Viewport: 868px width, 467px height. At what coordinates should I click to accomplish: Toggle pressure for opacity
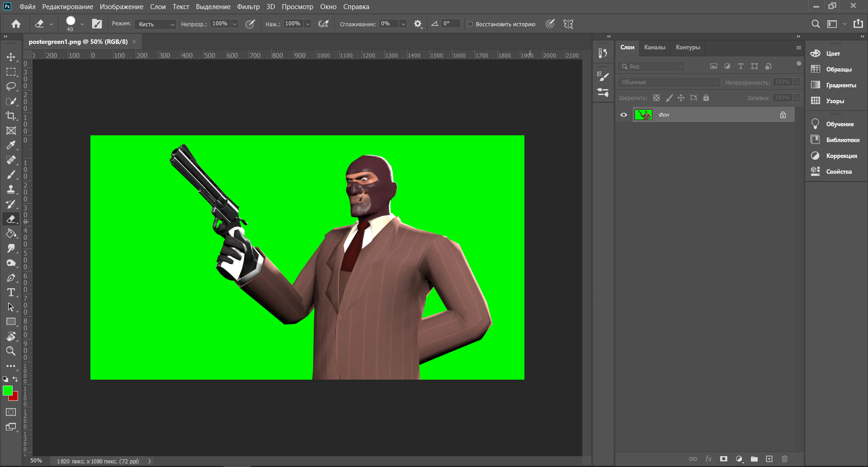click(x=250, y=24)
